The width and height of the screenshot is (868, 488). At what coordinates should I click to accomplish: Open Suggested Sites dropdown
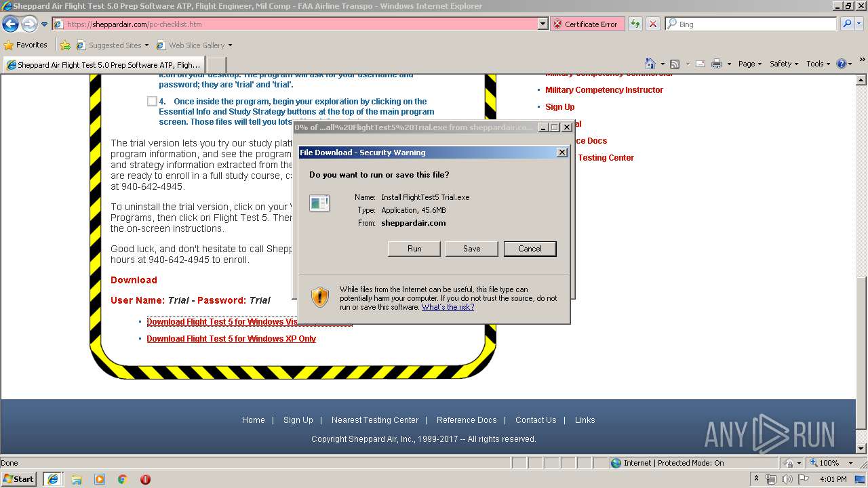pos(112,45)
